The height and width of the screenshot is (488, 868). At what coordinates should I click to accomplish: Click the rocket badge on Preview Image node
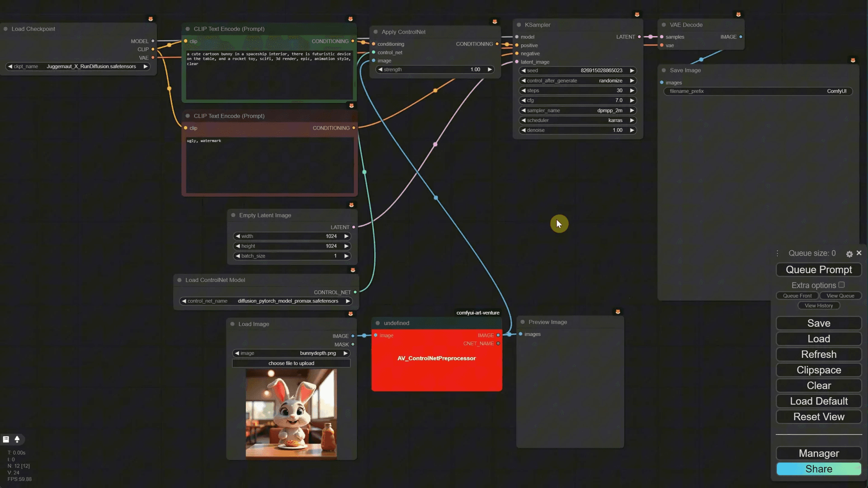click(x=618, y=311)
